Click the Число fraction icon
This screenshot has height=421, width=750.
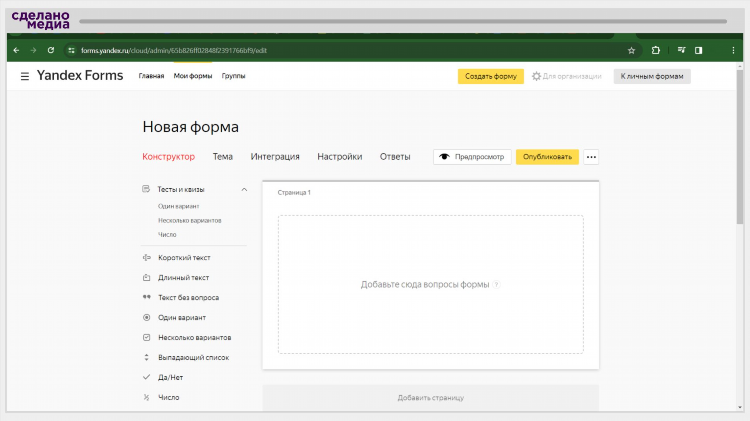tap(146, 397)
